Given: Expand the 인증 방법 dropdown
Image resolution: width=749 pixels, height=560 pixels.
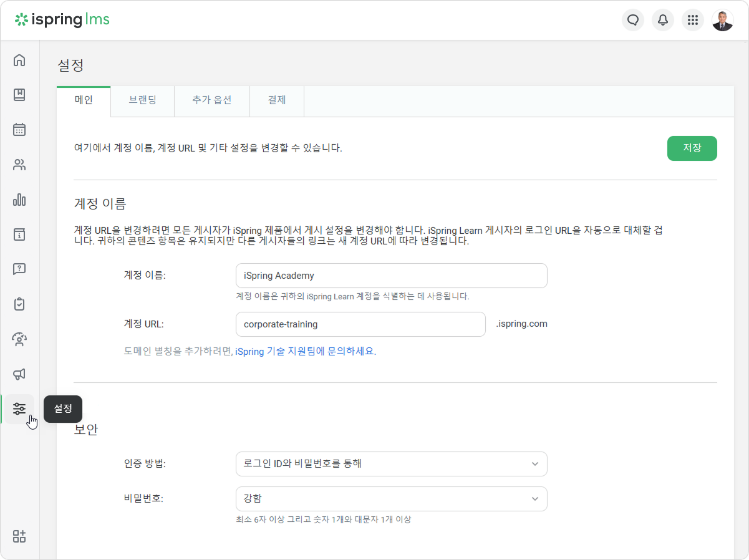Looking at the screenshot, I should [x=392, y=464].
